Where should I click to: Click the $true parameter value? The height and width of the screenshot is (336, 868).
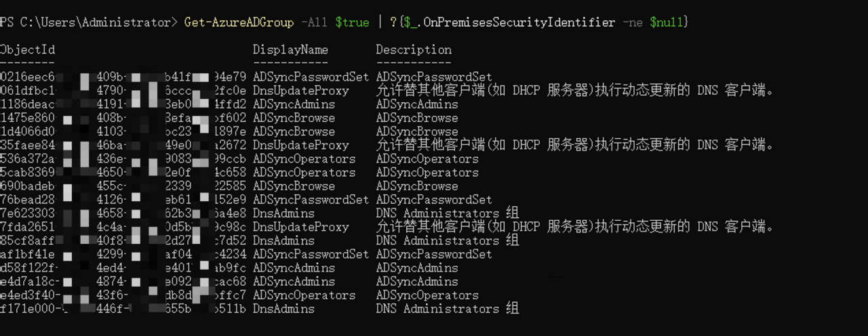[352, 22]
